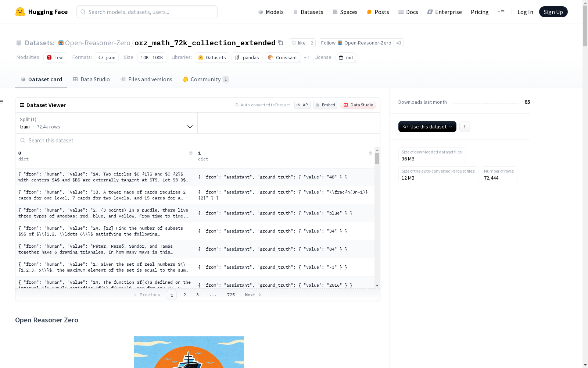This screenshot has height=368, width=588.
Task: Open the Use this dataset dropdown
Action: (x=427, y=127)
